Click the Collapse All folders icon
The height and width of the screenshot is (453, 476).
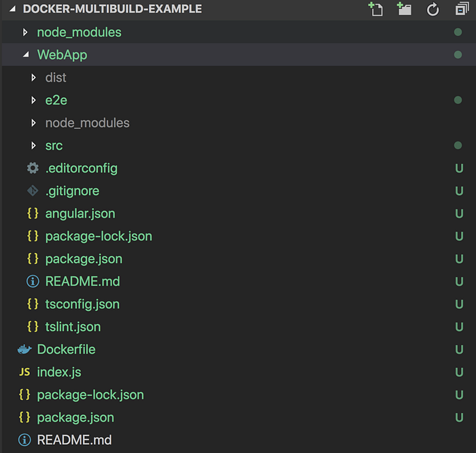click(462, 9)
